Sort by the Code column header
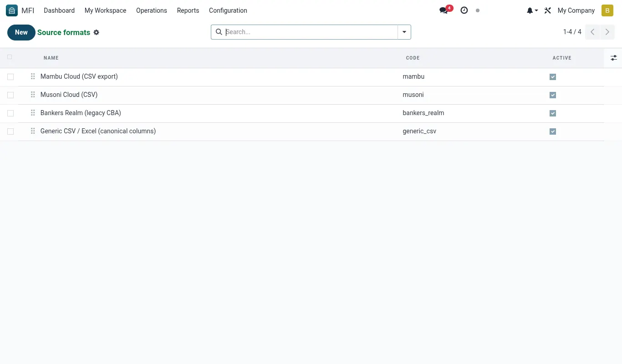This screenshot has height=364, width=622. 413,58
